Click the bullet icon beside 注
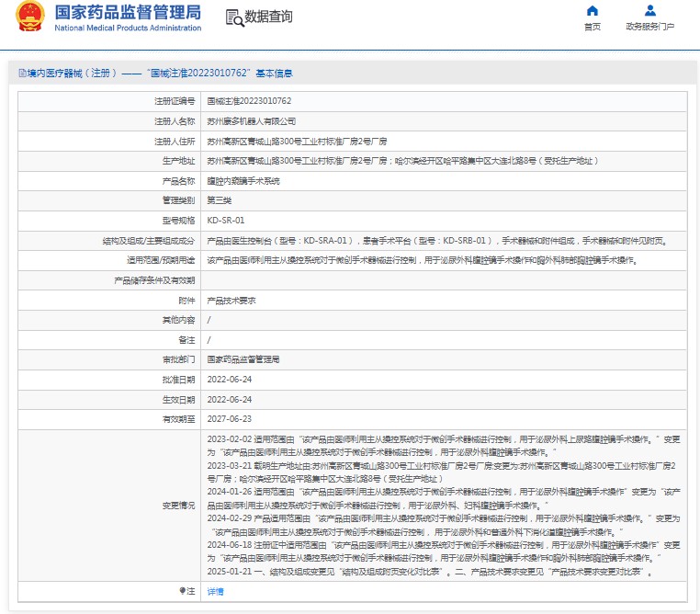 (x=183, y=591)
